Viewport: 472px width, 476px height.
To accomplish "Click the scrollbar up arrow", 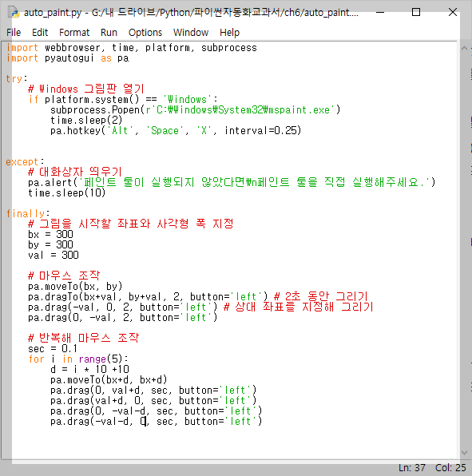I will [464, 48].
